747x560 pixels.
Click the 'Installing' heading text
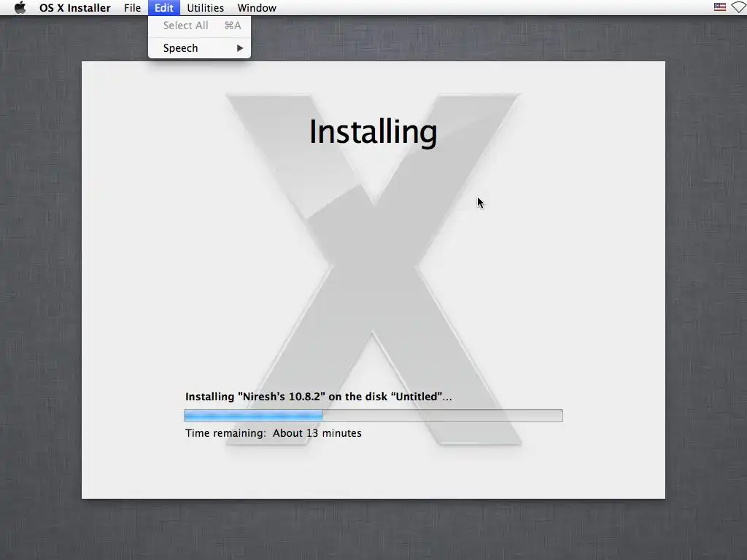point(373,132)
